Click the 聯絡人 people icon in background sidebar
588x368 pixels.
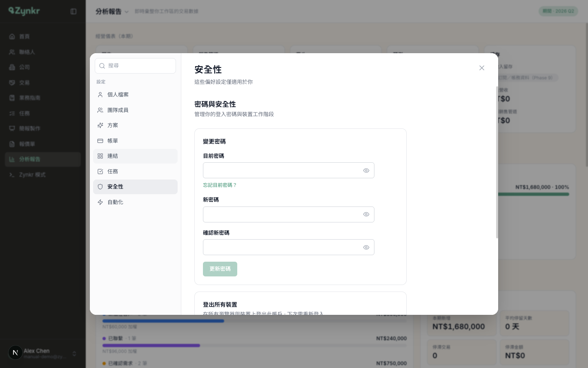tap(12, 52)
